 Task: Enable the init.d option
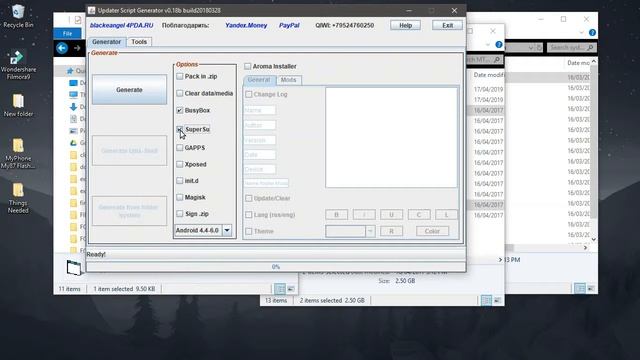pos(180,180)
